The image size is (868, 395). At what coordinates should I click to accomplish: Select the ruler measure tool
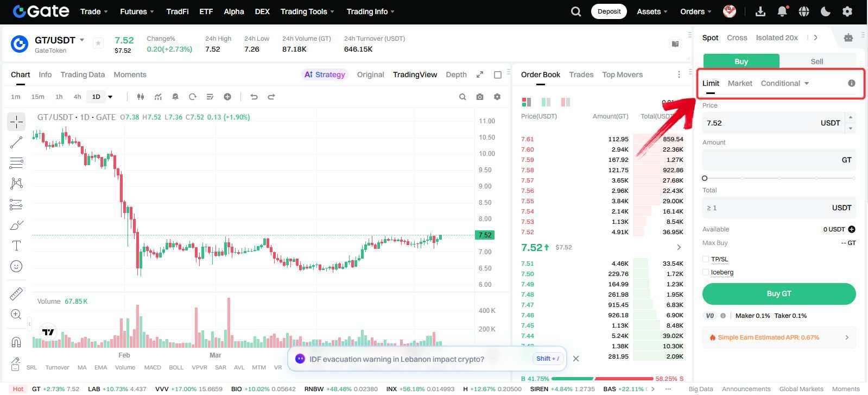[x=16, y=293]
